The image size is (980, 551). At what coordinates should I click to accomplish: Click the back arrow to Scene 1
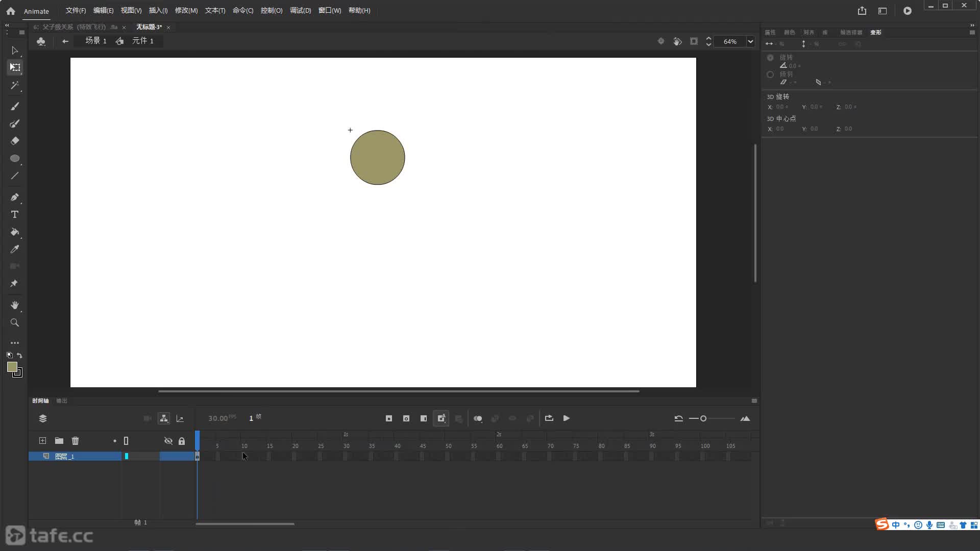(x=65, y=41)
